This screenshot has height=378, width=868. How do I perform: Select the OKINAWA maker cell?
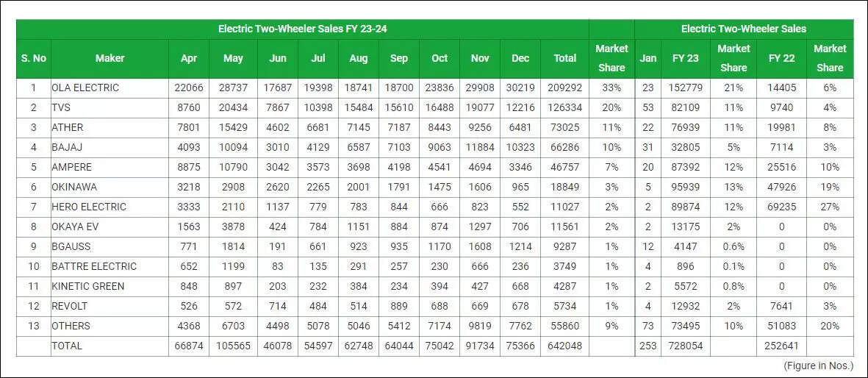pyautogui.click(x=74, y=187)
